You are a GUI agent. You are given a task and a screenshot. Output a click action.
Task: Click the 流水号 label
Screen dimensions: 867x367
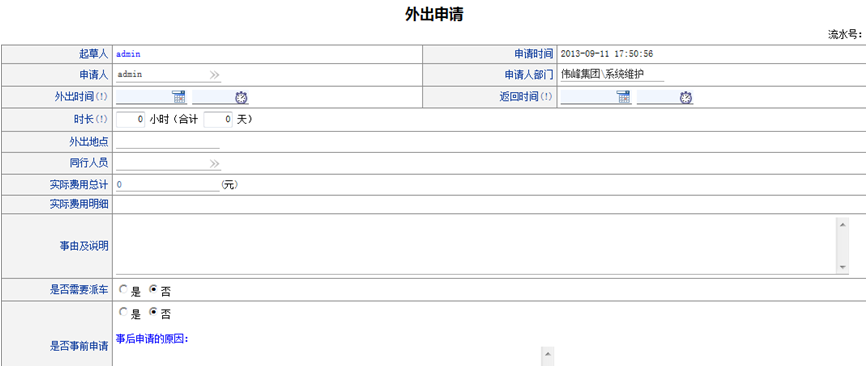point(845,34)
